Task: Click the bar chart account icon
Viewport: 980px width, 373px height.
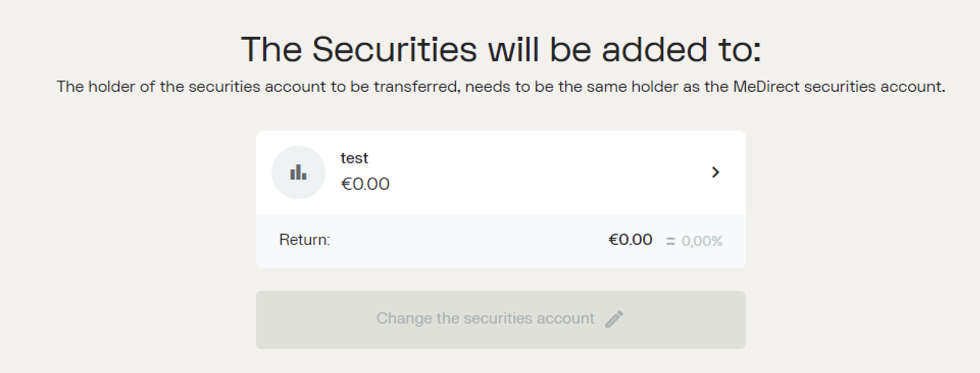Action: (x=298, y=173)
